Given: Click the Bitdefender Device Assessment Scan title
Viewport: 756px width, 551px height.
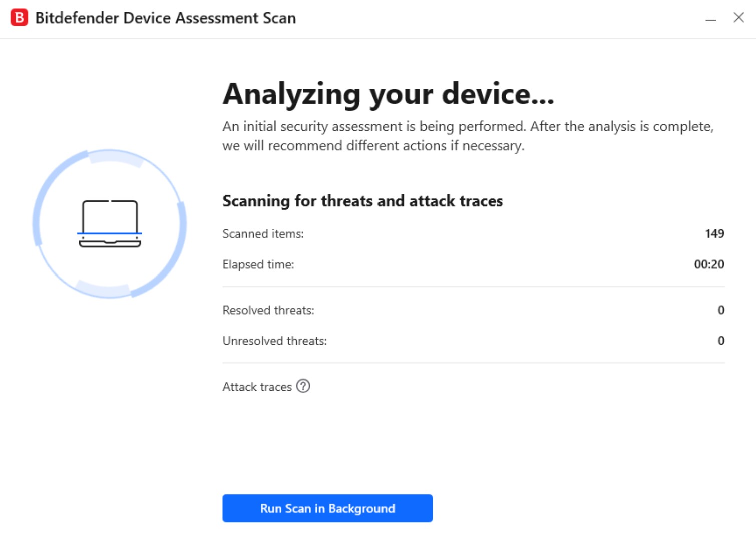Looking at the screenshot, I should (166, 18).
